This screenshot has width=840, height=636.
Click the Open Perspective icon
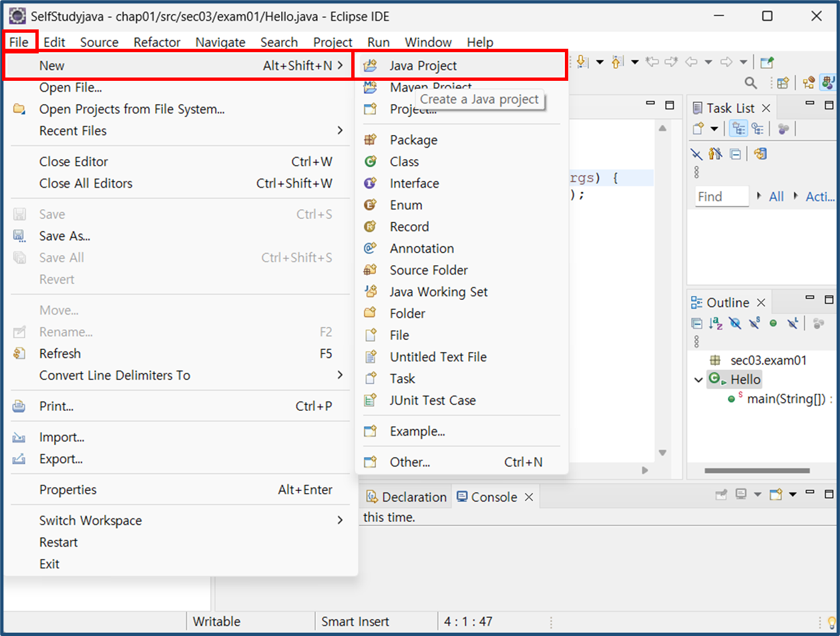point(783,83)
